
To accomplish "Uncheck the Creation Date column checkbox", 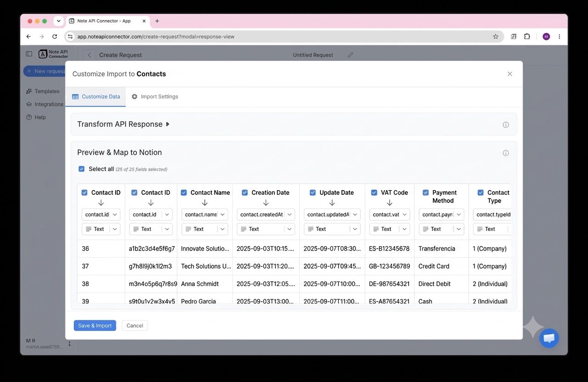I will pyautogui.click(x=245, y=193).
